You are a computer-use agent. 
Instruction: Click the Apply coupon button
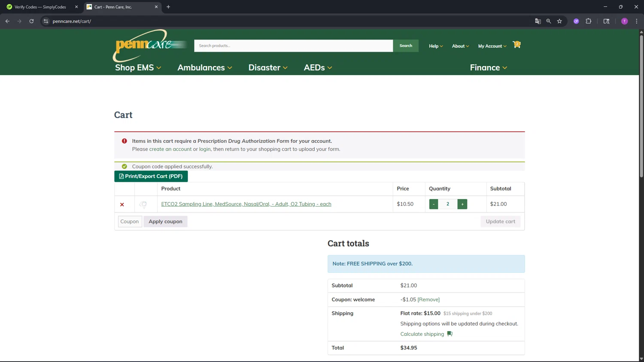pyautogui.click(x=165, y=221)
